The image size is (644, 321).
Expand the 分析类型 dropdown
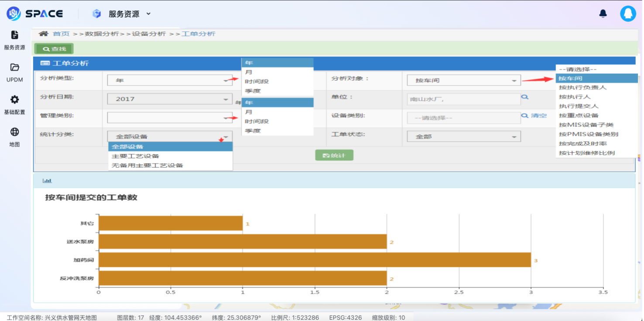[x=170, y=81]
